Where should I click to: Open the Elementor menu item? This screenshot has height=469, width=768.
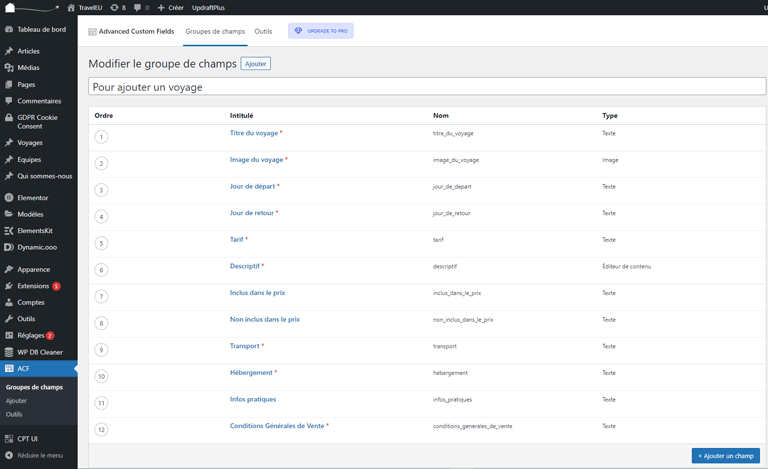click(x=32, y=198)
